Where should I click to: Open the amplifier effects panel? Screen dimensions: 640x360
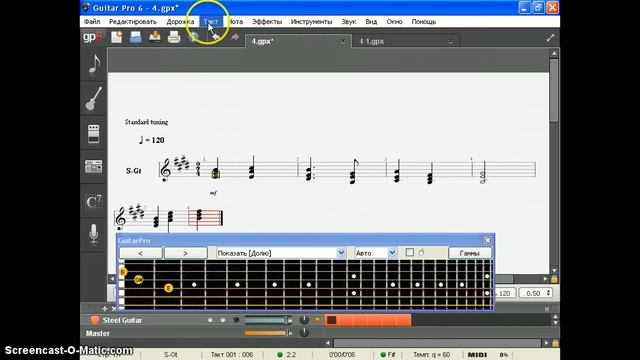(x=94, y=133)
